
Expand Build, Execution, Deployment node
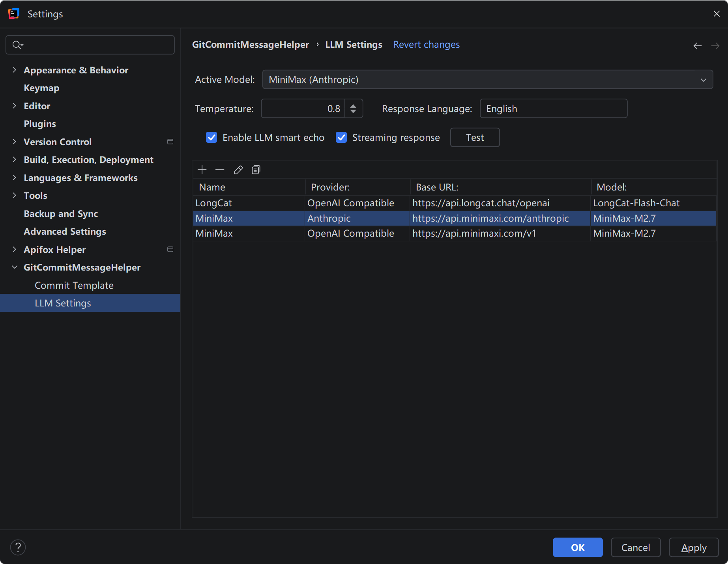point(15,159)
